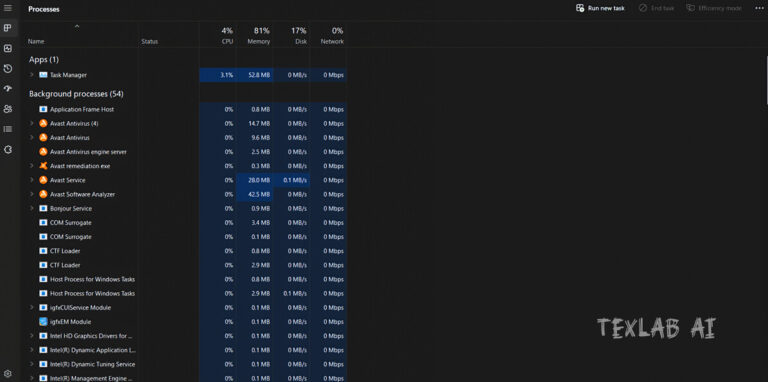Select the Processes page icon in sidebar
The image size is (768, 382).
point(7,28)
